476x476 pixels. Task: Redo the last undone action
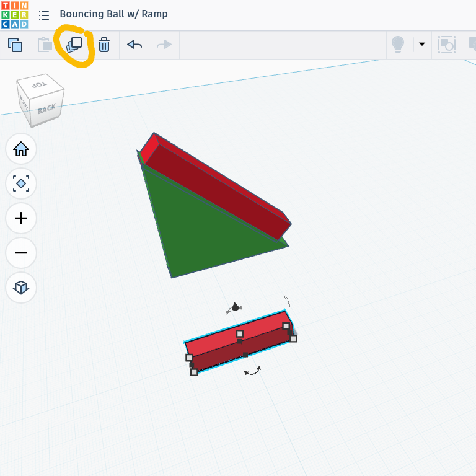point(164,45)
